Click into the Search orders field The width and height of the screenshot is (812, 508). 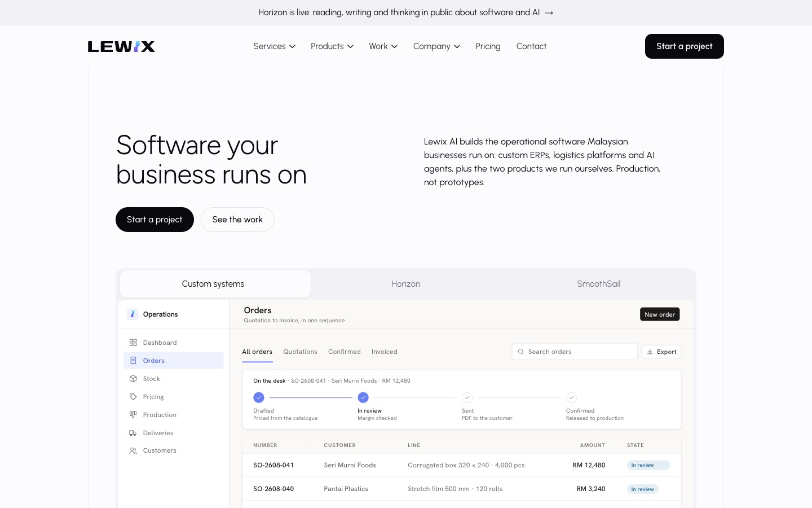click(575, 352)
